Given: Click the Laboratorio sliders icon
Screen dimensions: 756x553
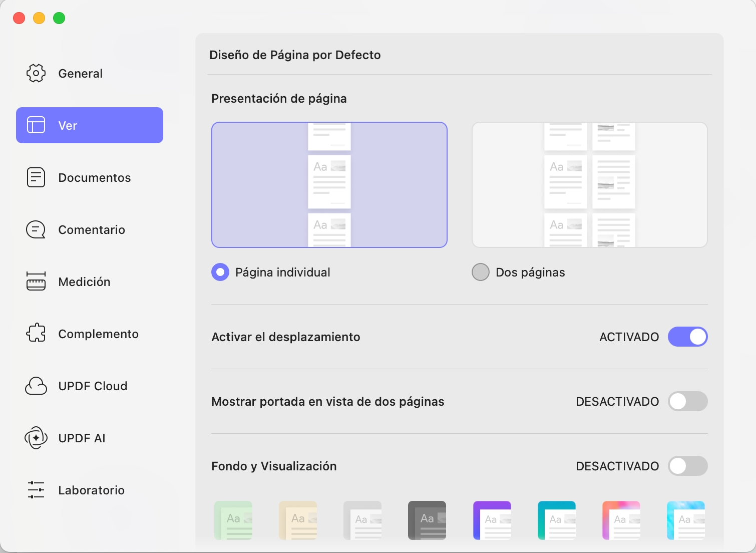Looking at the screenshot, I should point(36,490).
